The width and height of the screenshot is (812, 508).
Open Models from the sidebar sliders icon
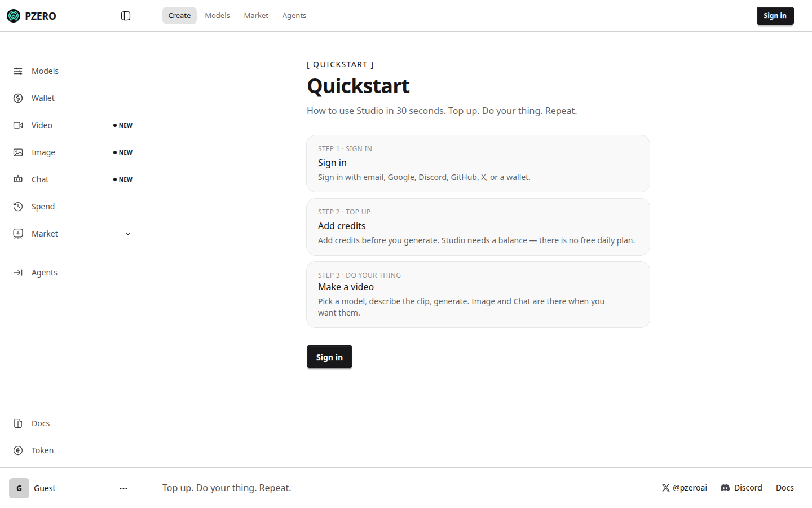18,71
